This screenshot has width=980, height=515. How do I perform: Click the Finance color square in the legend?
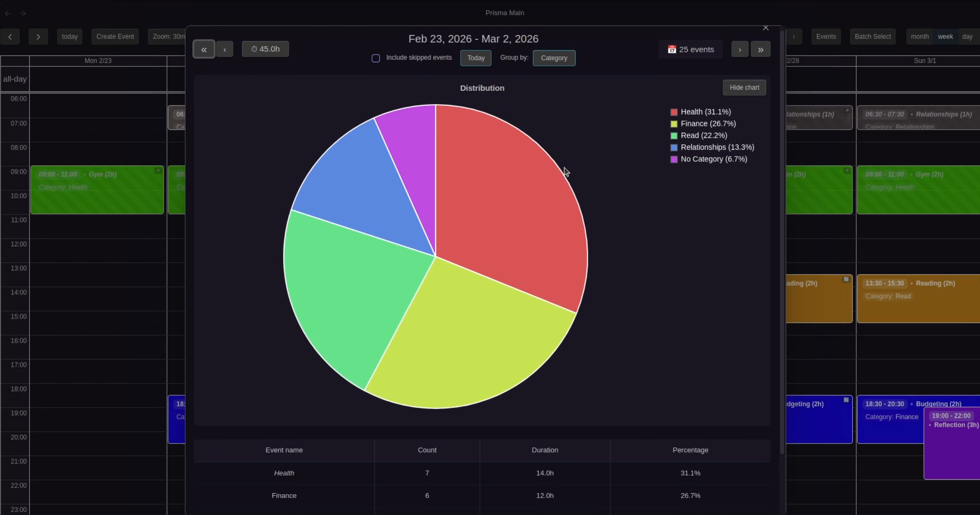pos(674,124)
